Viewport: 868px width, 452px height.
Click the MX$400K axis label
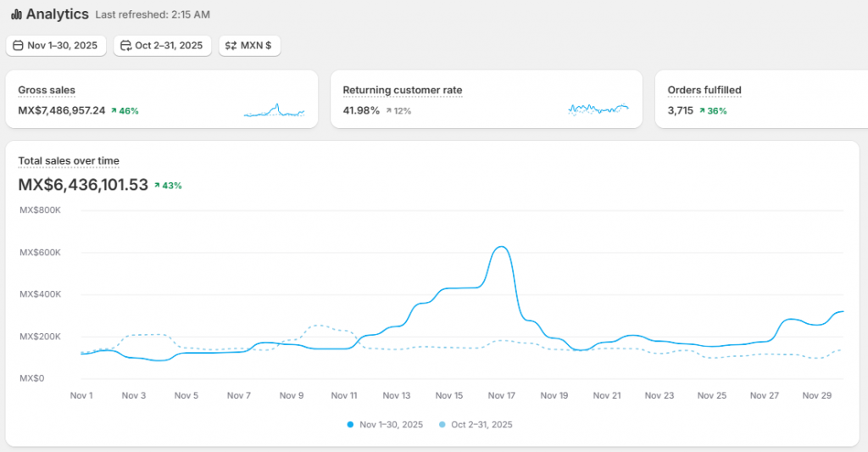(41, 294)
